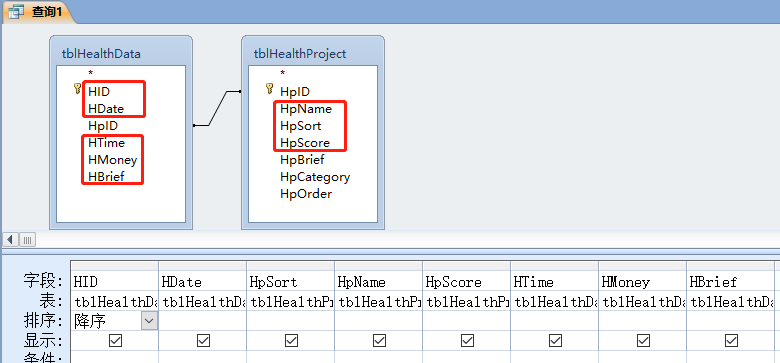The width and height of the screenshot is (780, 363).
Task: Click the sort cell under HDate column
Action: pyautogui.click(x=202, y=321)
